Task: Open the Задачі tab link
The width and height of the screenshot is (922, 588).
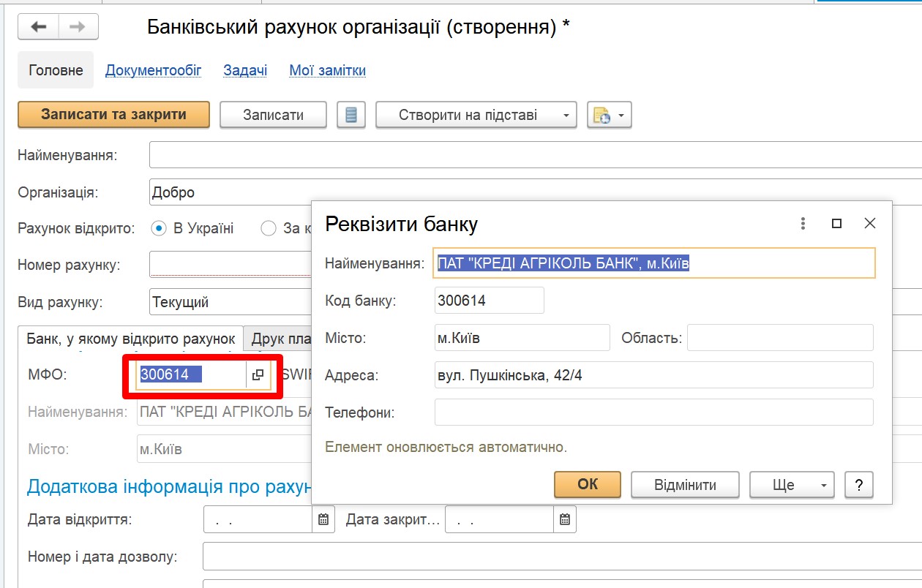Action: (x=245, y=70)
